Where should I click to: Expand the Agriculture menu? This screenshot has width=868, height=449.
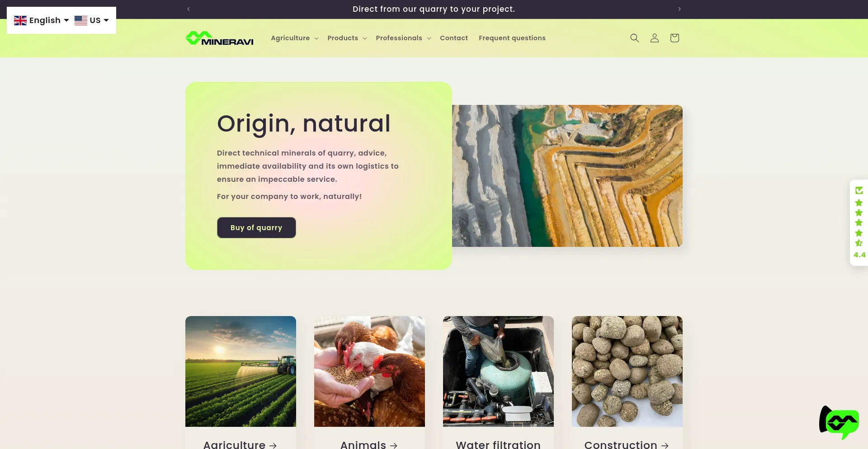tap(295, 38)
